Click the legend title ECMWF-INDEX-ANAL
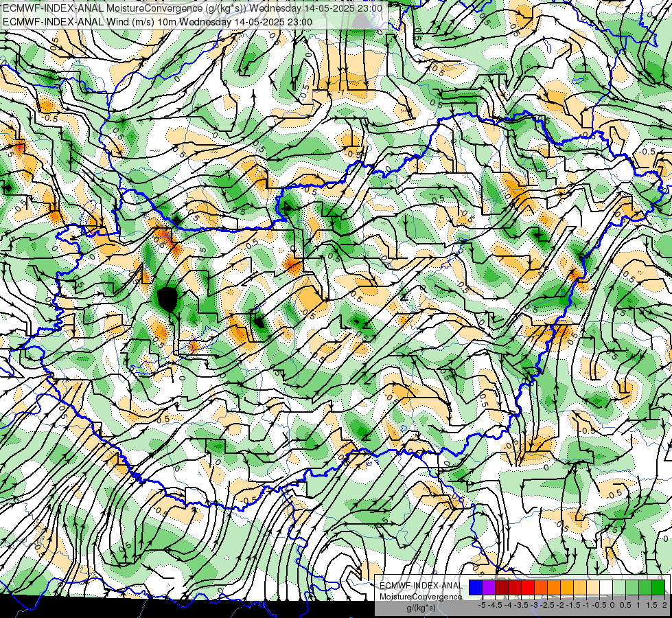Image resolution: width=672 pixels, height=618 pixels. [421, 586]
